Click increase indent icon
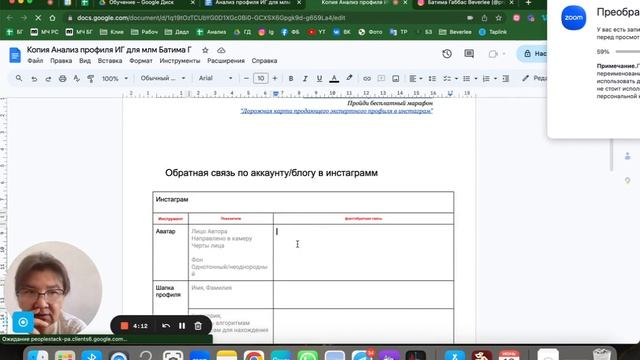 pos(505,78)
